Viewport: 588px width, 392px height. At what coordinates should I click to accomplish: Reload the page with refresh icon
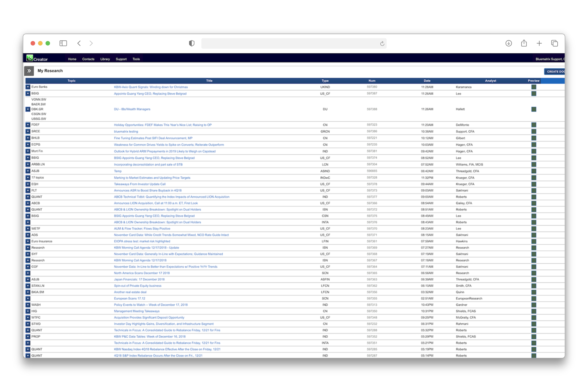click(x=382, y=43)
